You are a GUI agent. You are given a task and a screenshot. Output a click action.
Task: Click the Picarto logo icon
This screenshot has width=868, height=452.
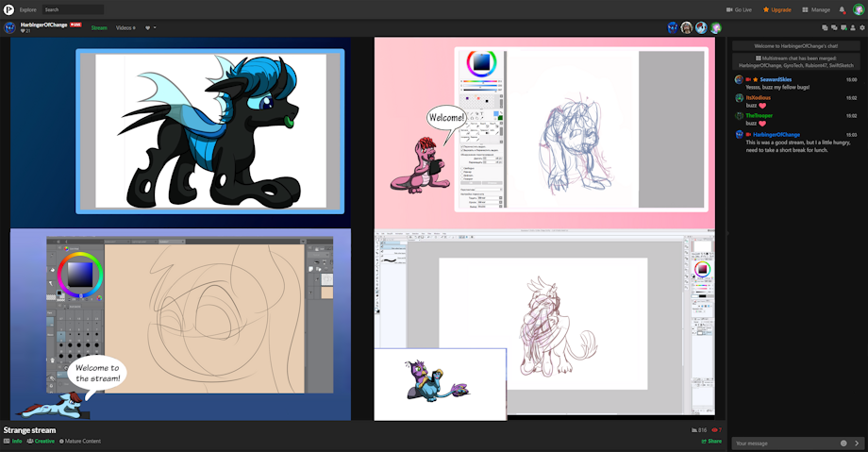click(8, 9)
